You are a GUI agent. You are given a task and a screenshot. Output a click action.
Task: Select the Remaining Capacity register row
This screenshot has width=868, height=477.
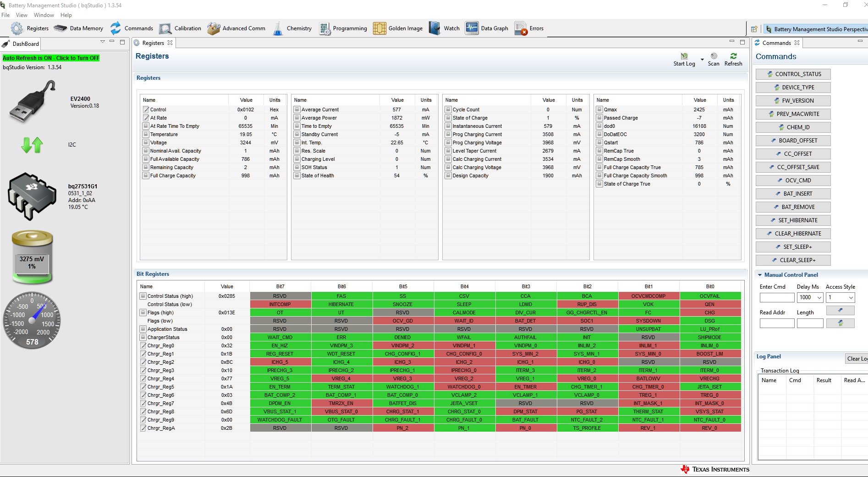pos(213,167)
